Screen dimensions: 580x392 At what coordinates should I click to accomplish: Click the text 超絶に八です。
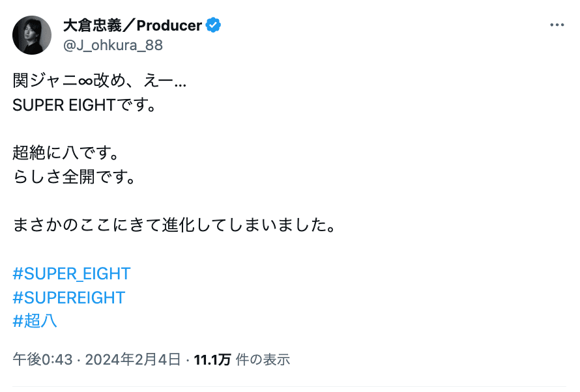pos(67,152)
